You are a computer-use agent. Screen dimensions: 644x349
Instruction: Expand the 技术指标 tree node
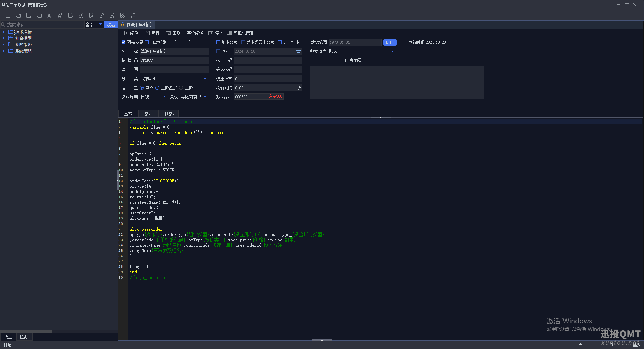pyautogui.click(x=4, y=32)
